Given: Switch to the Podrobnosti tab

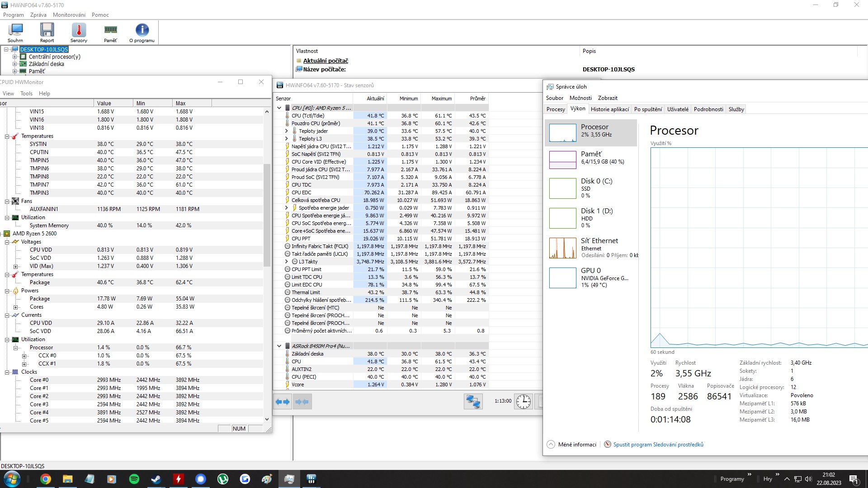Looking at the screenshot, I should (708, 109).
